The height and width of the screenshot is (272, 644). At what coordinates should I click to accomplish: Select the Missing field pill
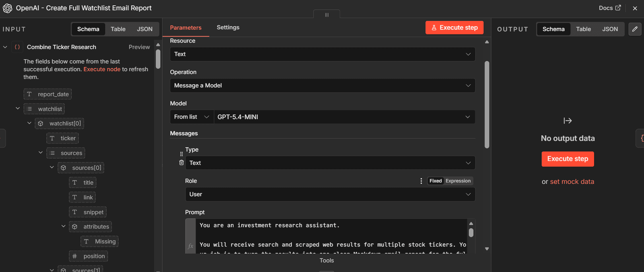click(x=99, y=241)
